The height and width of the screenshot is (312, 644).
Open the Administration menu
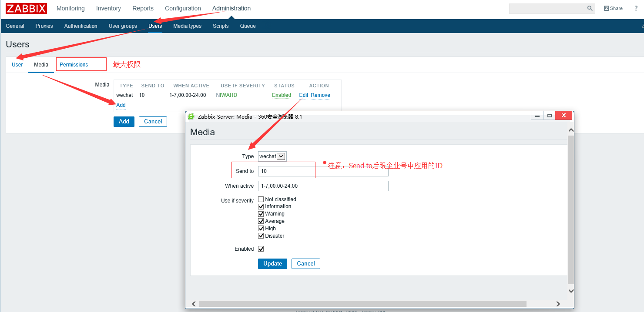click(231, 8)
